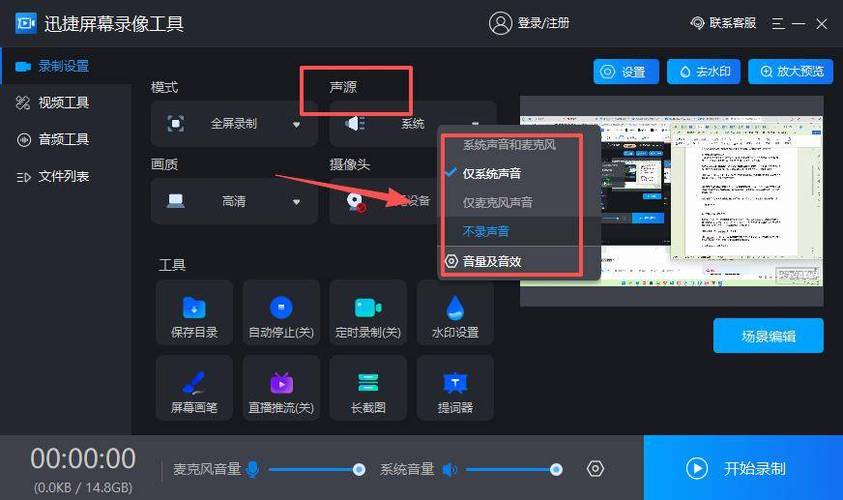Click the 麦克风音量 slider handle
Viewport: 843px width, 500px height.
[359, 469]
